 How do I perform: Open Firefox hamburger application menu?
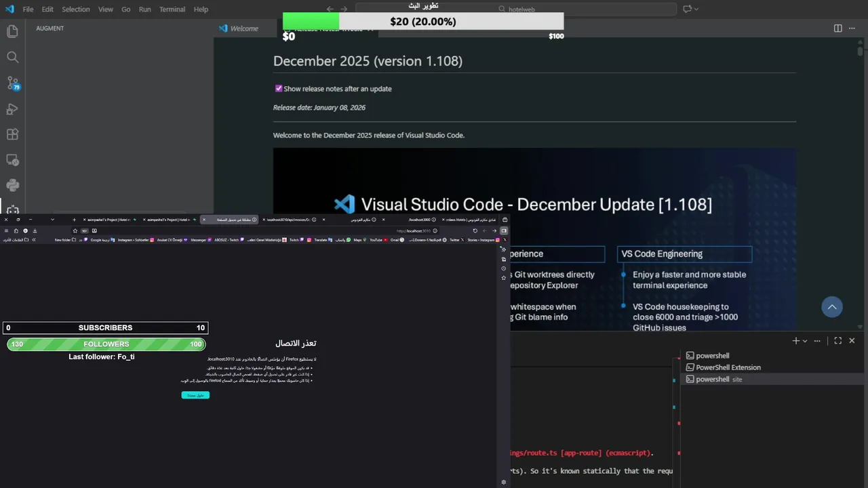[x=6, y=230]
